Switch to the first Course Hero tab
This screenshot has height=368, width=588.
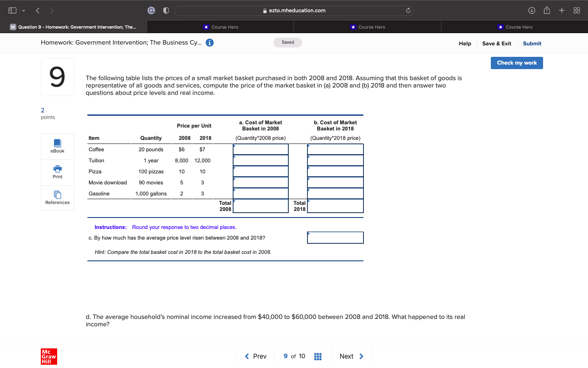pyautogui.click(x=221, y=27)
